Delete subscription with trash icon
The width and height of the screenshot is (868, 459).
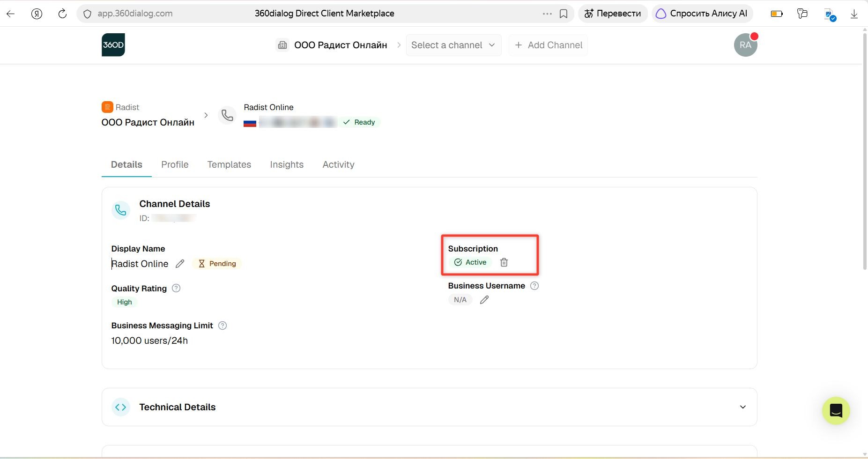504,262
